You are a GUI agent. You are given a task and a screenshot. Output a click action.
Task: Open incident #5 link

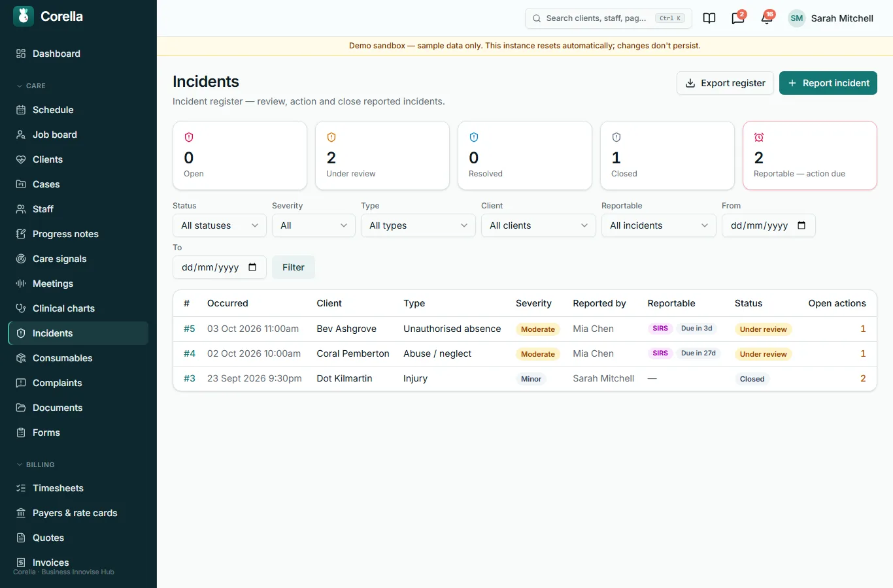coord(190,329)
